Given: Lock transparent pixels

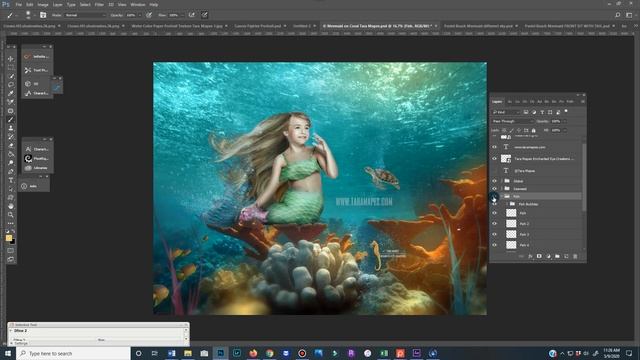Looking at the screenshot, I should [x=504, y=130].
